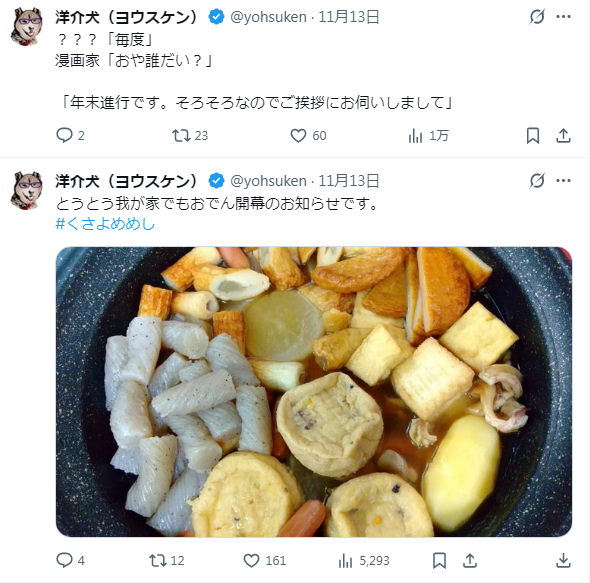Open Grok explain icon on first tweet

click(537, 17)
